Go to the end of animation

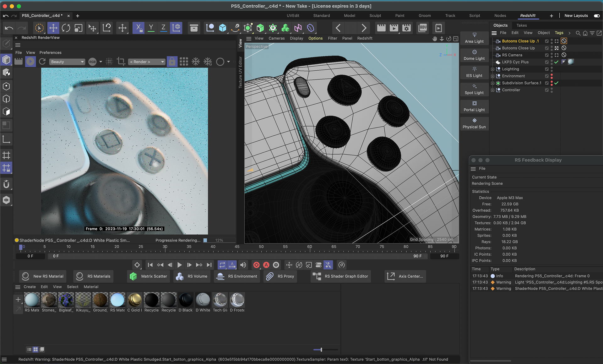pyautogui.click(x=209, y=265)
